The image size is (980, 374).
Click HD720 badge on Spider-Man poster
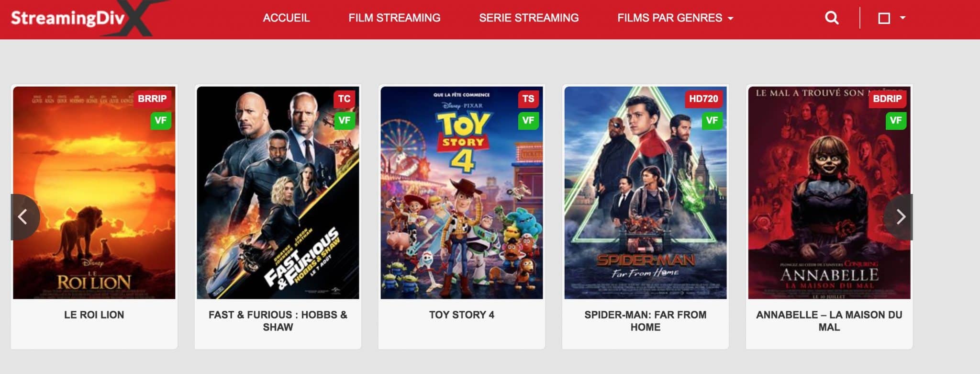(x=703, y=99)
